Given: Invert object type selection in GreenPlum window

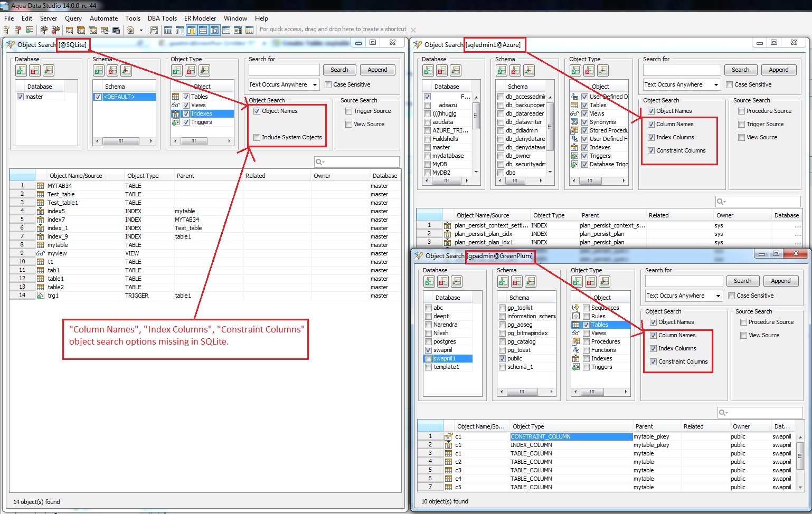Looking at the screenshot, I should (605, 281).
